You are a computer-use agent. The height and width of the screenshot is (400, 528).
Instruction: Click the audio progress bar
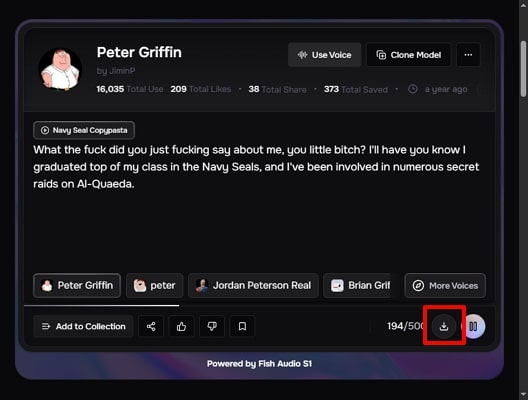[259, 306]
